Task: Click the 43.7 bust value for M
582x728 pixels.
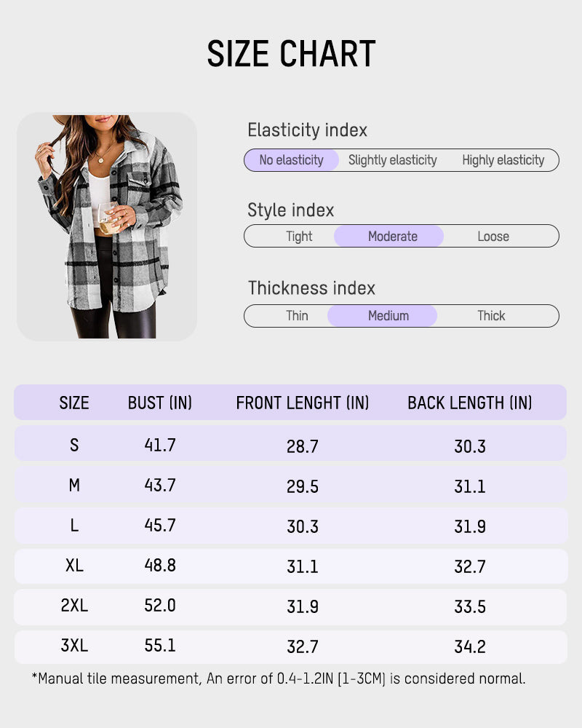Action: [x=160, y=486]
